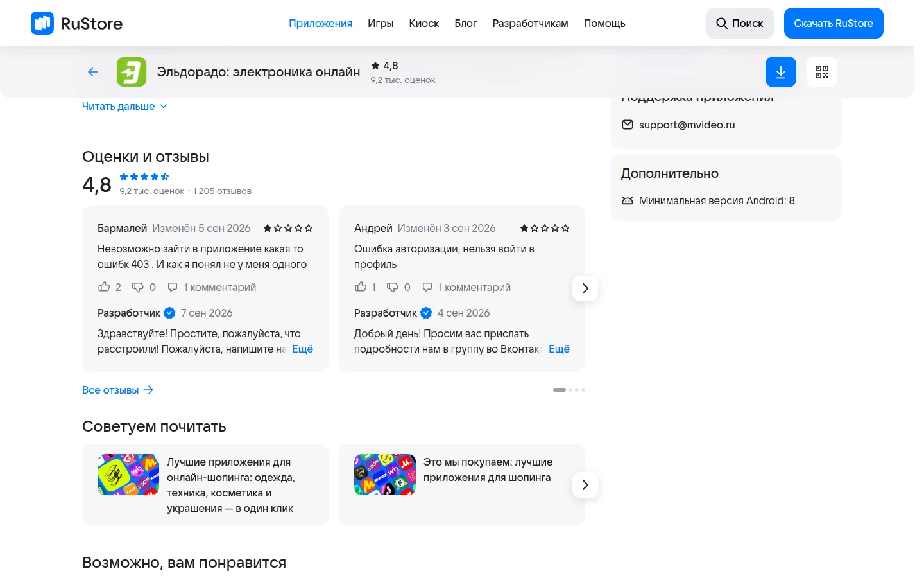This screenshot has height=578, width=924.
Task: Click the magnifier icon in Поиск
Action: [x=722, y=23]
